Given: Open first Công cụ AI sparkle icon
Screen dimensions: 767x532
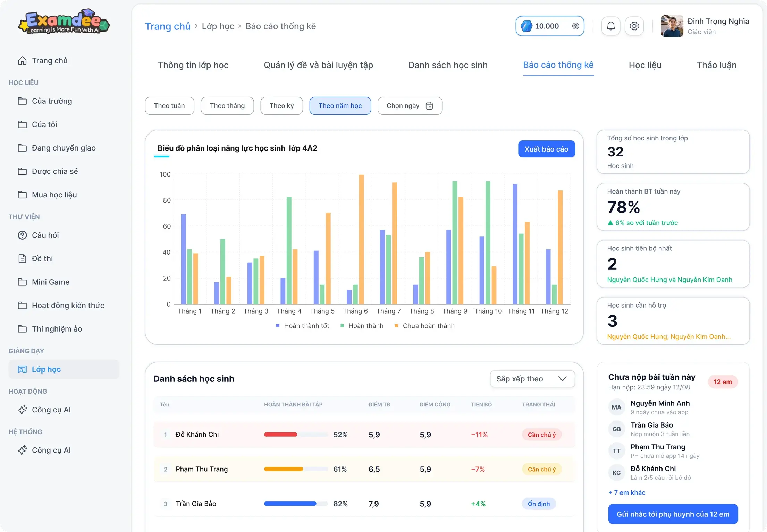Looking at the screenshot, I should [x=22, y=410].
